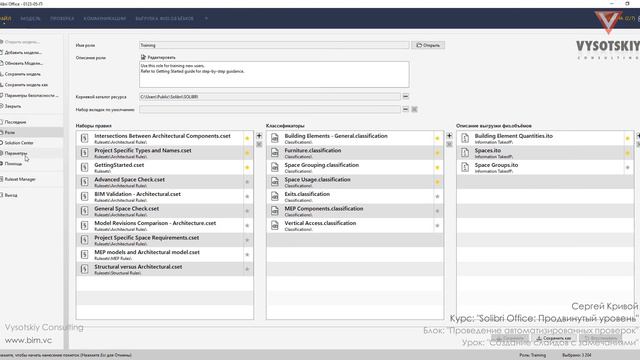Browse for the root resource folder

coord(405,96)
